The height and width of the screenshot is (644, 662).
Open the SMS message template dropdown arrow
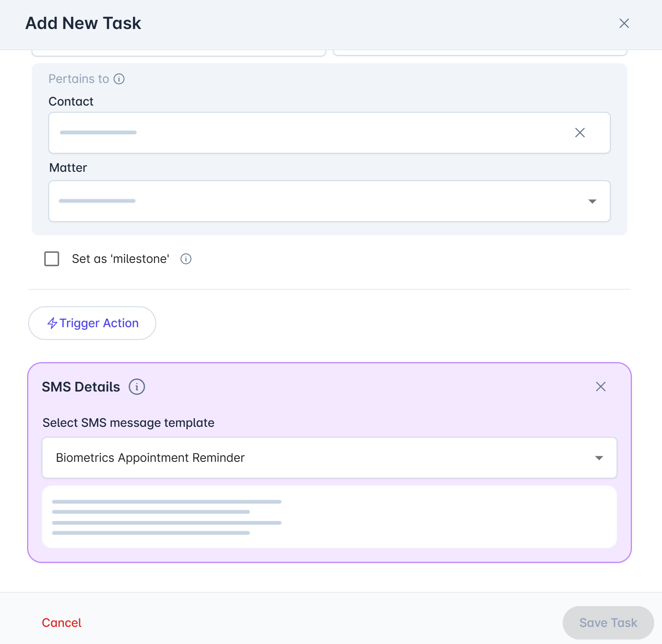point(599,458)
